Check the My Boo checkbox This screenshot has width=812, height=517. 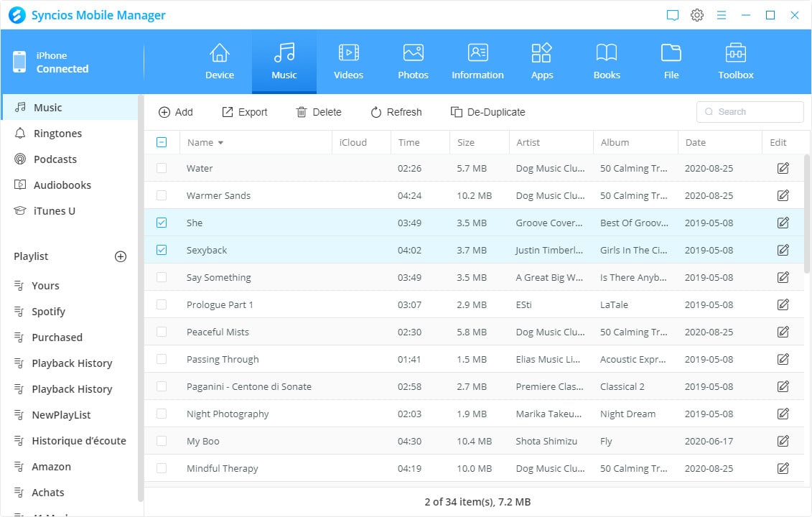coord(162,441)
